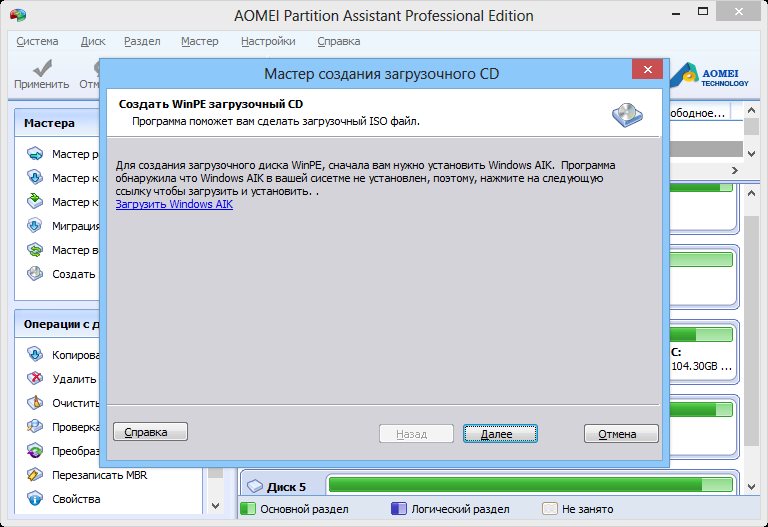Close the bootable CD wizard dialog
Image resolution: width=768 pixels, height=527 pixels.
coord(646,72)
